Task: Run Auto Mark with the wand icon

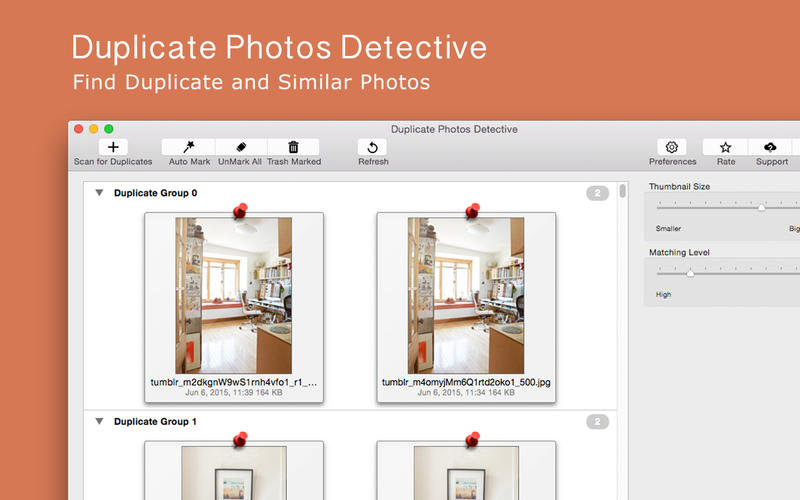Action: tap(188, 147)
